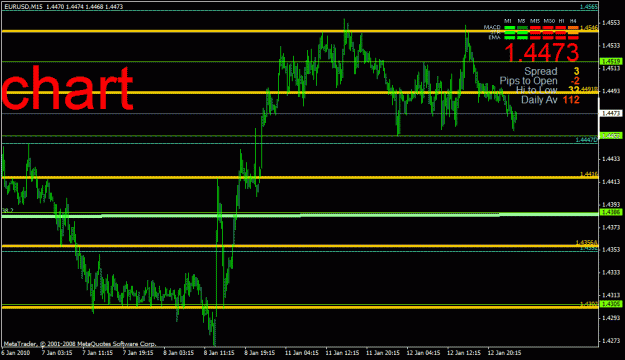Click the H1 timeframe column header
The height and width of the screenshot is (360, 625).
[x=561, y=21]
